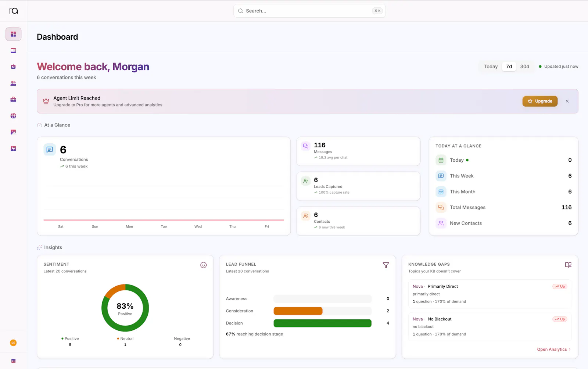Click the Upgrade button
This screenshot has height=369, width=588.
click(x=540, y=101)
